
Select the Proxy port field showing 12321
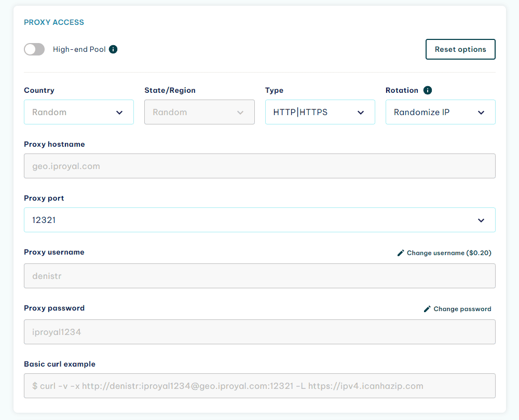pyautogui.click(x=259, y=220)
